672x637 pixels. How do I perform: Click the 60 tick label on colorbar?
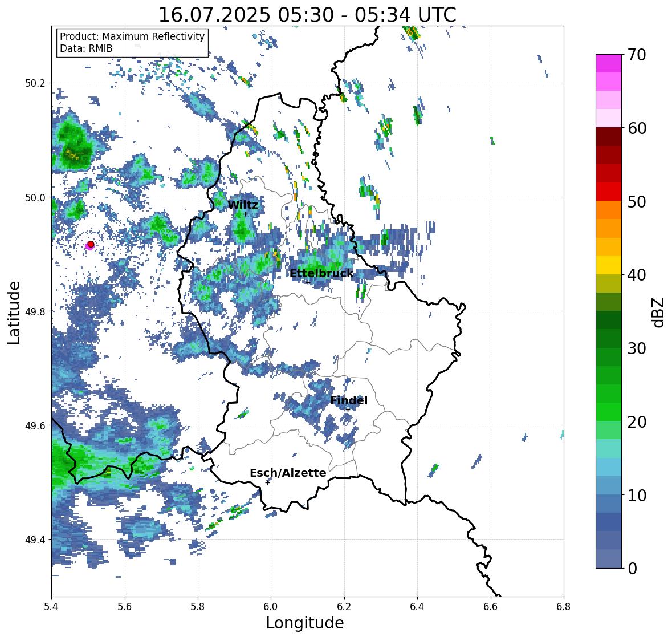(x=637, y=128)
